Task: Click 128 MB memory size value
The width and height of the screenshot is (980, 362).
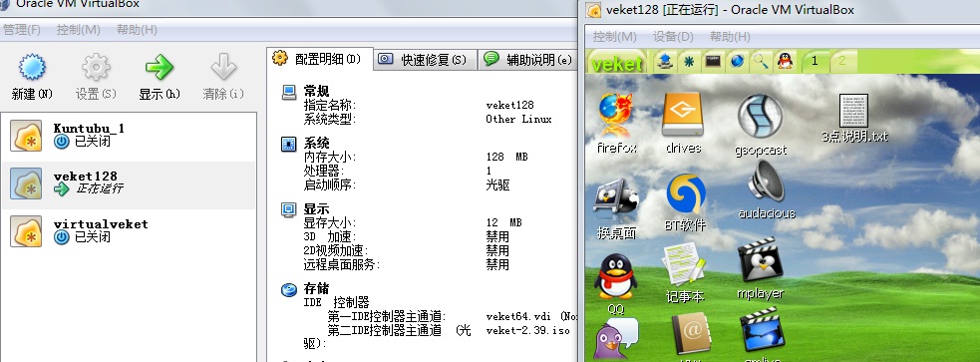Action: 506,157
